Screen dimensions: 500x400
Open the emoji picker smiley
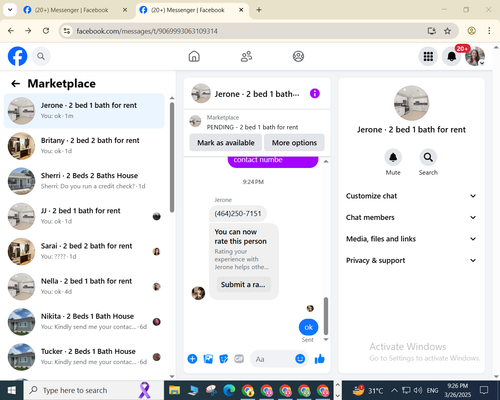click(x=300, y=359)
